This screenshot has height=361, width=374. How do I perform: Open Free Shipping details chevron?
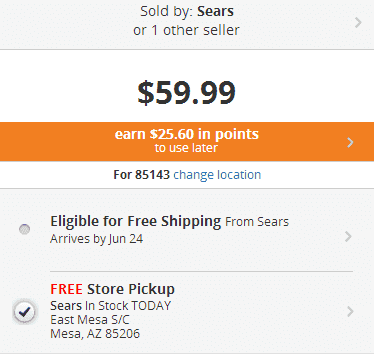(348, 236)
